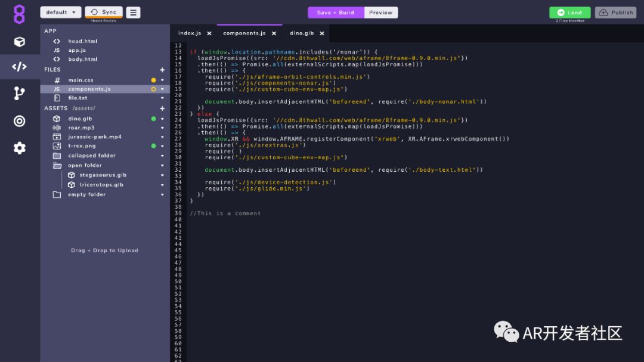Click the jurassic-park.mp4 video icon

click(x=57, y=137)
